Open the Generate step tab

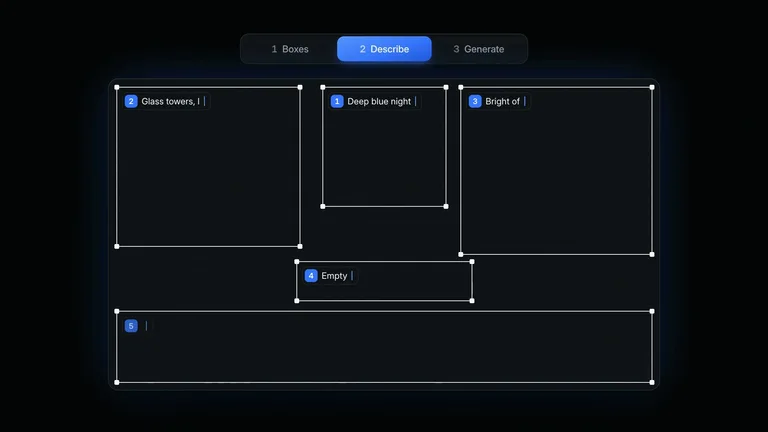coord(479,49)
